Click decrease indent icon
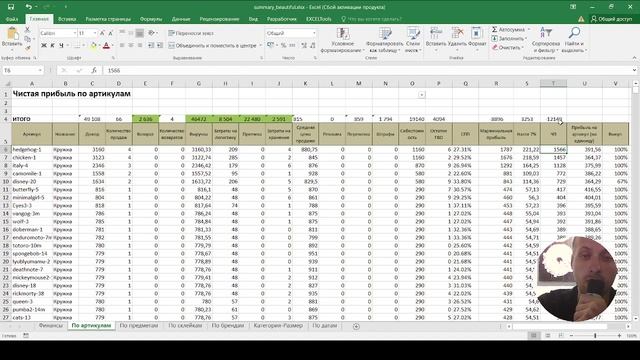The height and width of the screenshot is (360, 640). 151,45
